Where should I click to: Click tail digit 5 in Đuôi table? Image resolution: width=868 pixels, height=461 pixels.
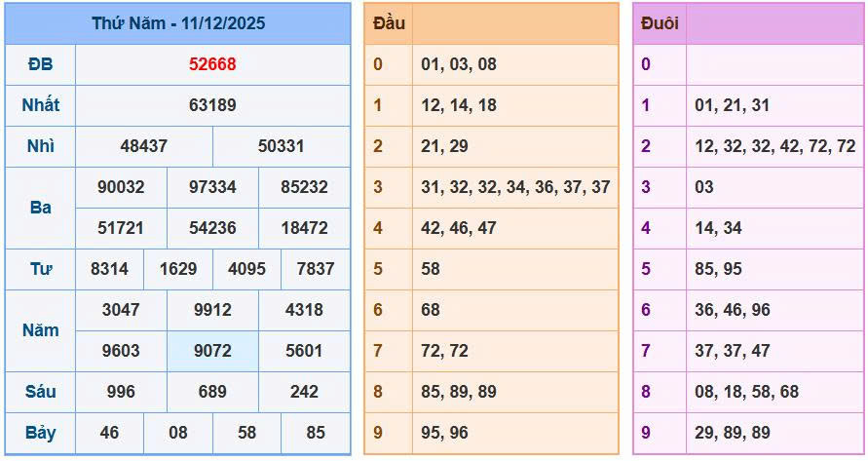[x=646, y=269]
